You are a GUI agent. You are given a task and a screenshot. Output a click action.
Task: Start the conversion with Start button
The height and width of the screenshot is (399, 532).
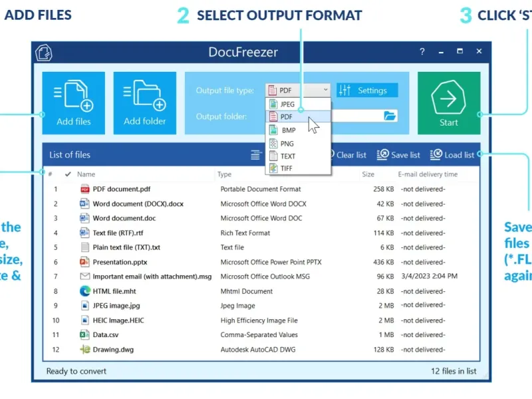point(448,103)
